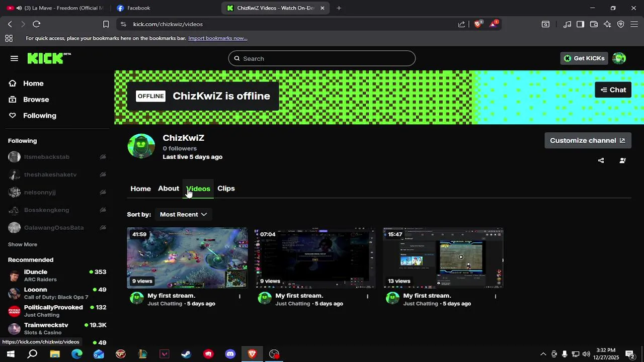The height and width of the screenshot is (362, 644).
Task: Open options for the 15:47 video
Action: click(x=495, y=296)
